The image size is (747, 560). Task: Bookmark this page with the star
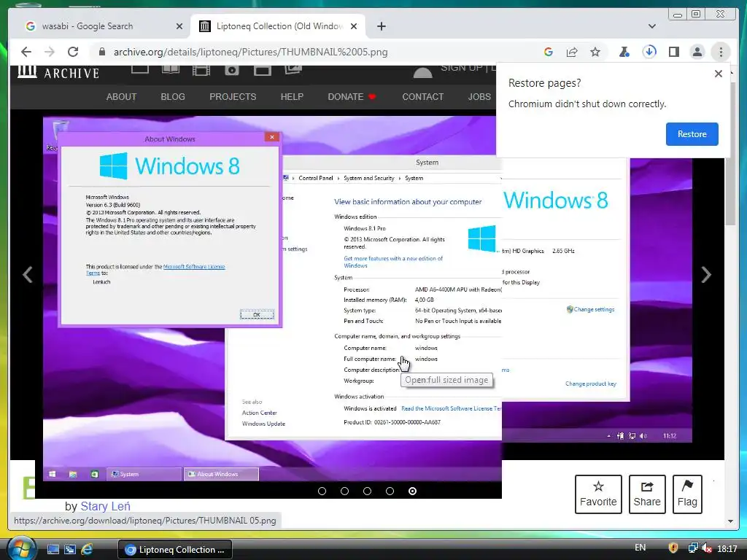(x=595, y=52)
